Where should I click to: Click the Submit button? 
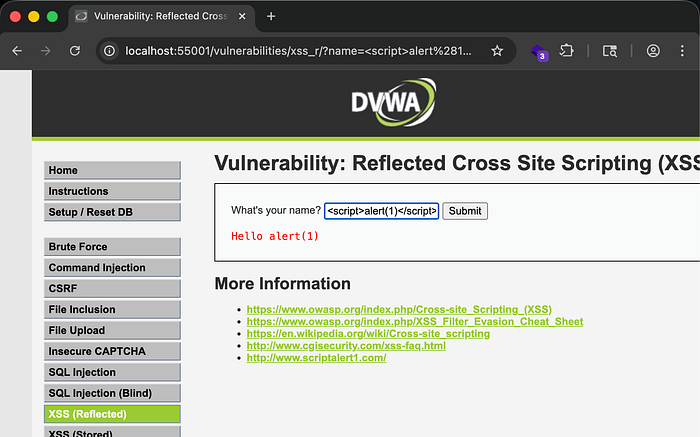pyautogui.click(x=465, y=211)
